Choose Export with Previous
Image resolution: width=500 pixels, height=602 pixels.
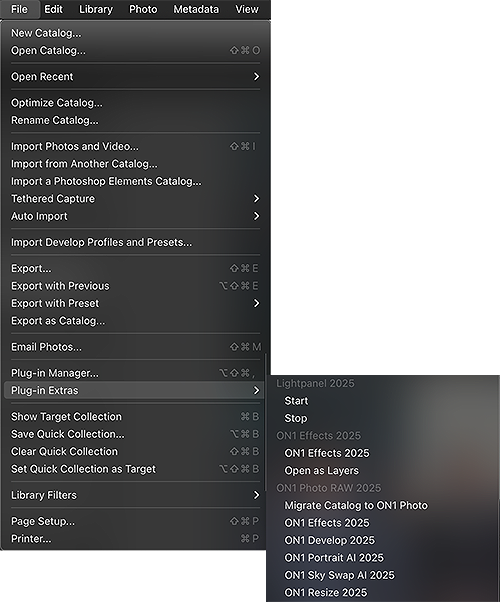(x=135, y=286)
